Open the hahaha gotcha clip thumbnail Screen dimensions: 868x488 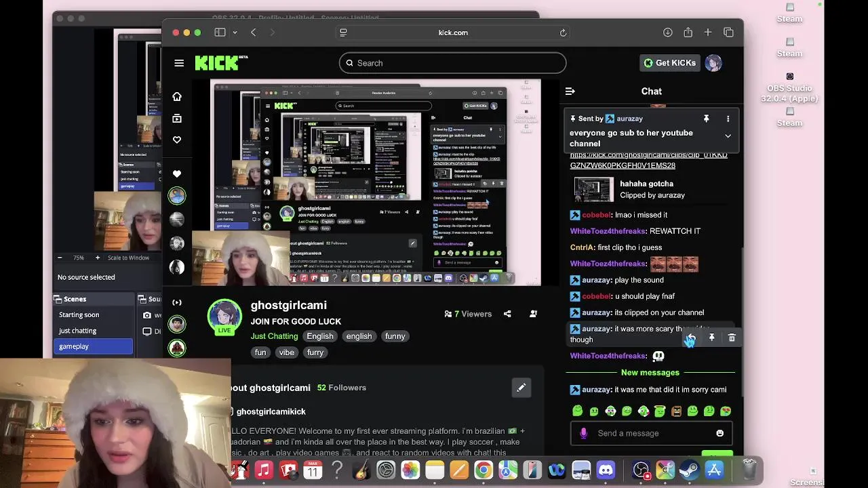593,190
